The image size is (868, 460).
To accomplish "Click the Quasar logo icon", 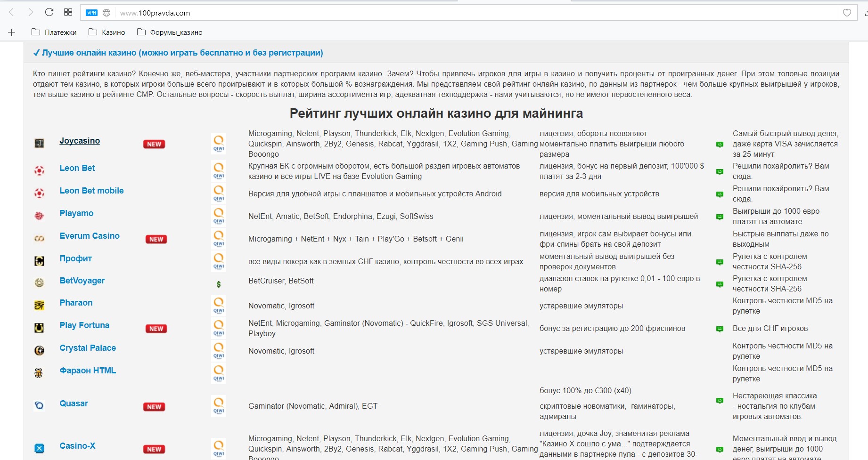I will click(40, 405).
